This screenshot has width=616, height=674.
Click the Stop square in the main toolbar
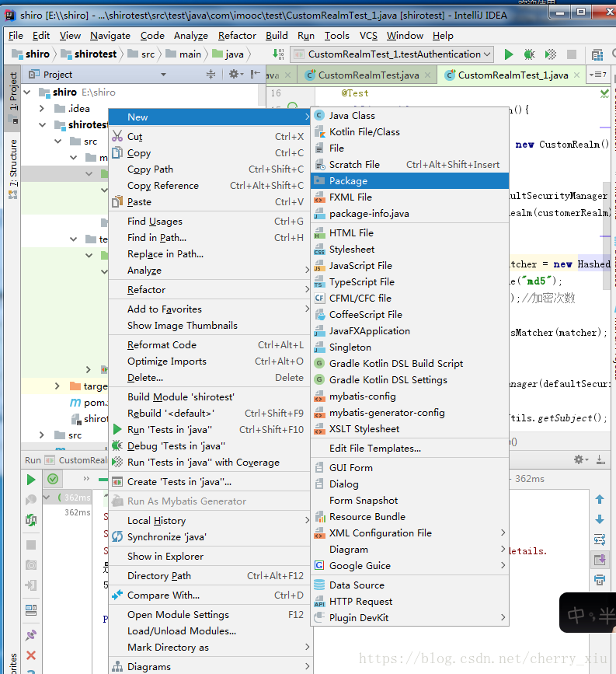point(571,54)
